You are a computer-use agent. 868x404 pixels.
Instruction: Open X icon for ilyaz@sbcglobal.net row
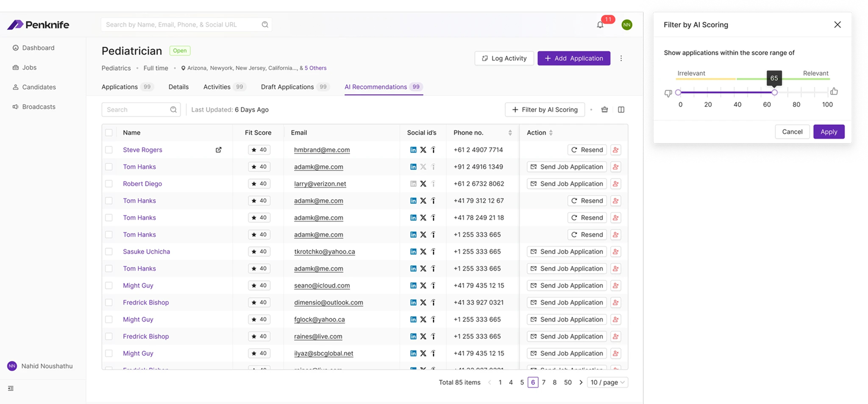pyautogui.click(x=423, y=353)
